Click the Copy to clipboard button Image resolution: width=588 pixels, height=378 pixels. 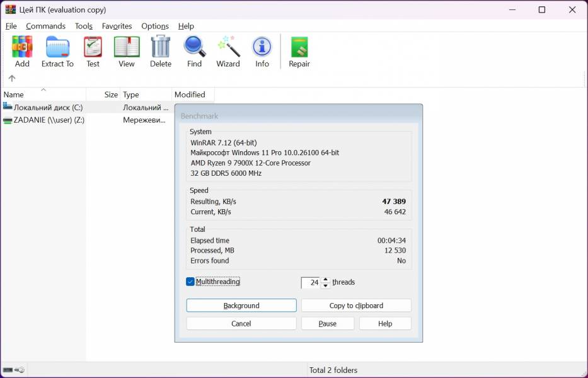pos(356,306)
